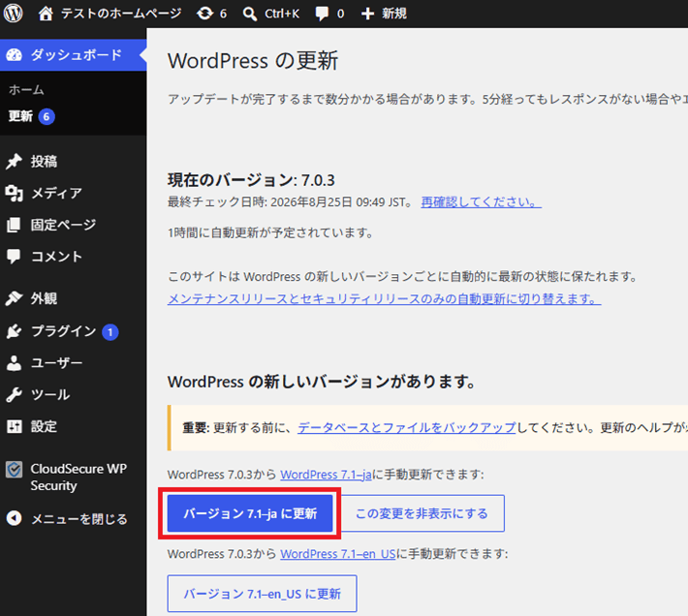Open メディア menu label
The height and width of the screenshot is (616, 688).
pos(56,194)
